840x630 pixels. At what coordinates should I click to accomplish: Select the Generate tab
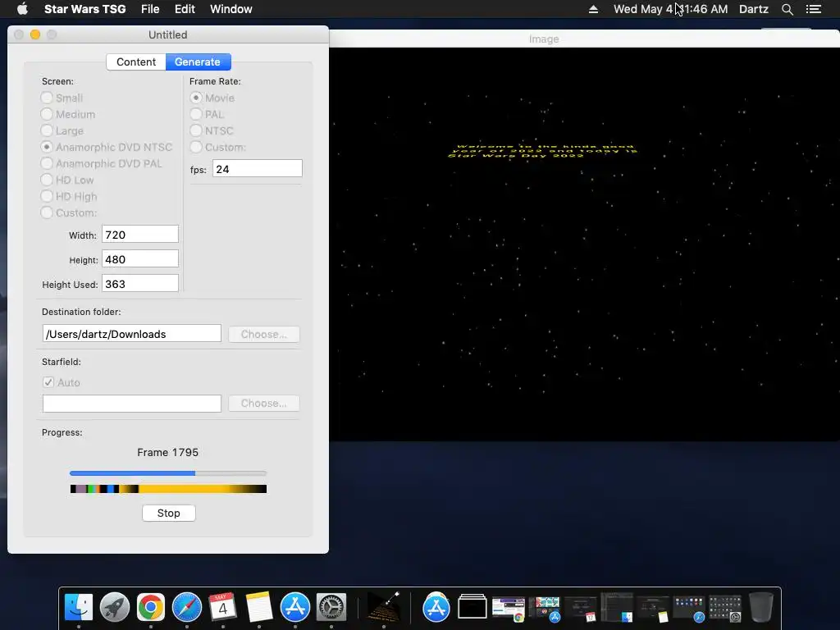tap(198, 62)
